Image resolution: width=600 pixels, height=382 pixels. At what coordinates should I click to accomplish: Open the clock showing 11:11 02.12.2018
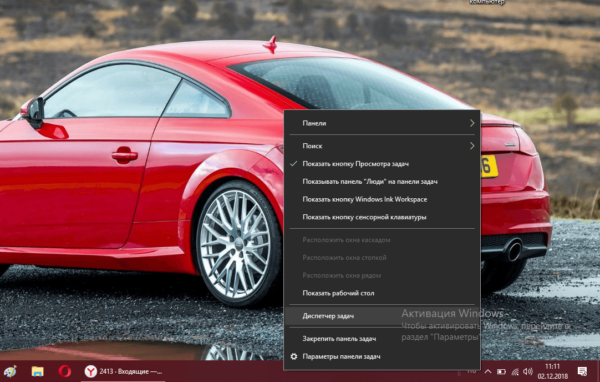click(x=553, y=371)
